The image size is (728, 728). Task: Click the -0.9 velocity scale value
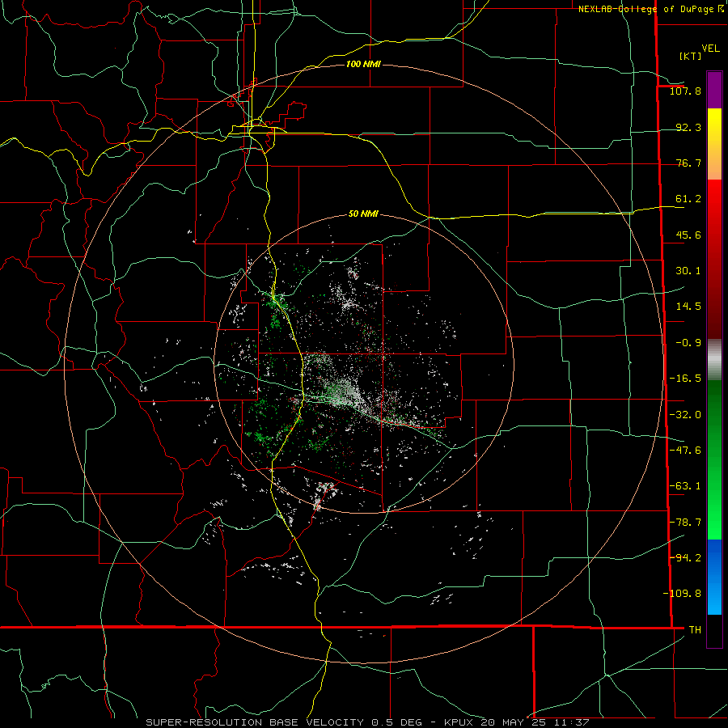pyautogui.click(x=688, y=343)
